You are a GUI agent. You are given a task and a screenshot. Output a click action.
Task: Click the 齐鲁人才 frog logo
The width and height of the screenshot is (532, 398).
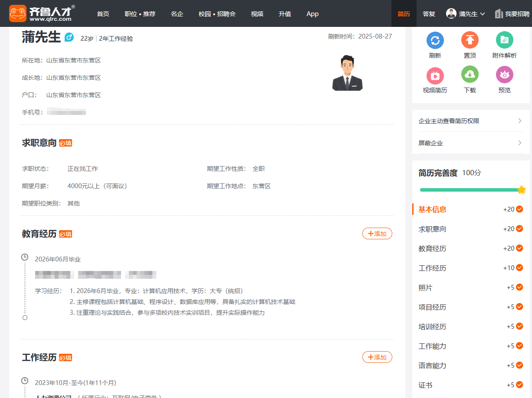18,13
